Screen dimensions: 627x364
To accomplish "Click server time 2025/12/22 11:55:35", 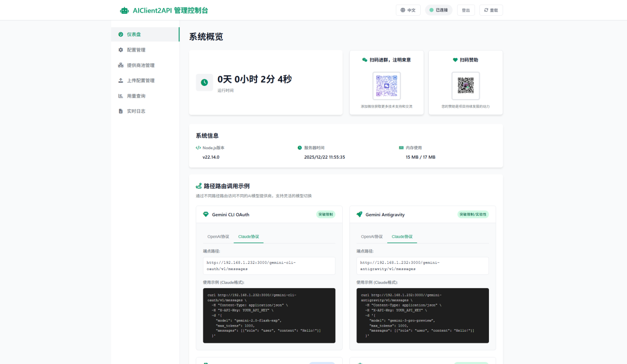I will [325, 157].
